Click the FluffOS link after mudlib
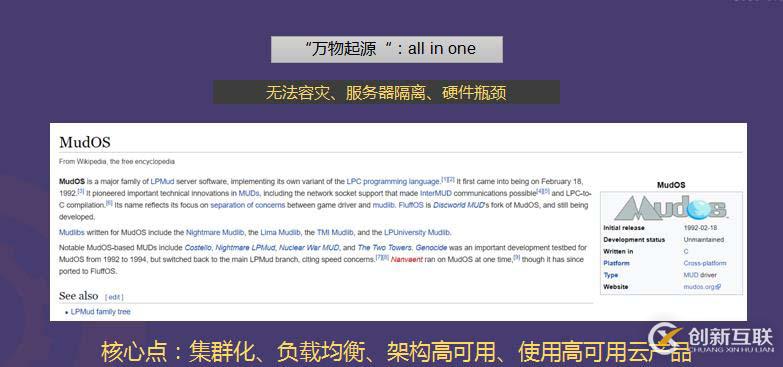 point(411,205)
